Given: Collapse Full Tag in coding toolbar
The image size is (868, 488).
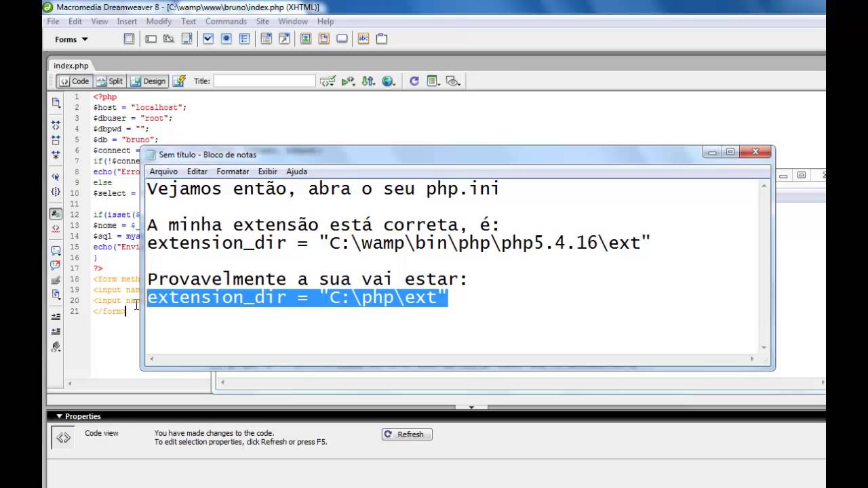Looking at the screenshot, I should [56, 126].
